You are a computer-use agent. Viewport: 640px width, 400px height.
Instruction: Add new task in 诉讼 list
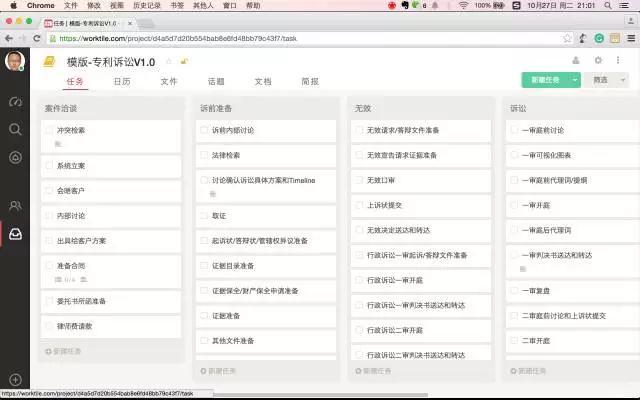[528, 371]
